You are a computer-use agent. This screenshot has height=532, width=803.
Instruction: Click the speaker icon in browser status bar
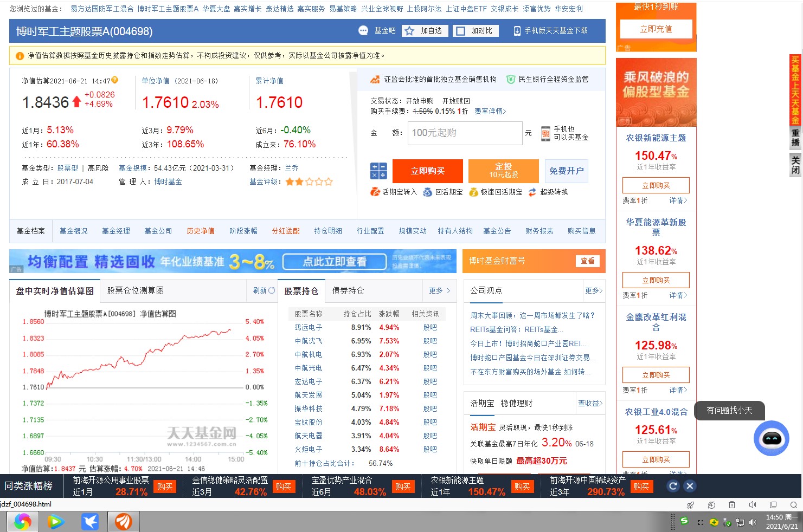pyautogui.click(x=752, y=505)
